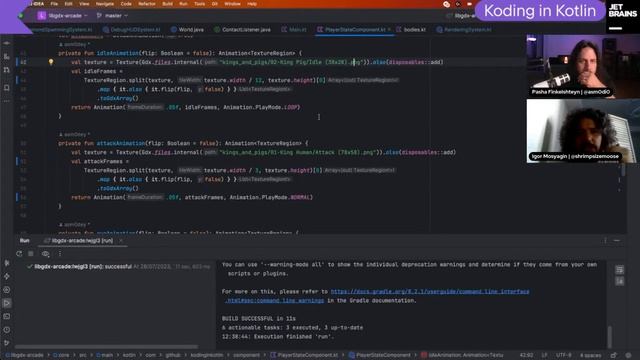
Task: Click idleAnimation function breadcrumb
Action: tap(462, 355)
